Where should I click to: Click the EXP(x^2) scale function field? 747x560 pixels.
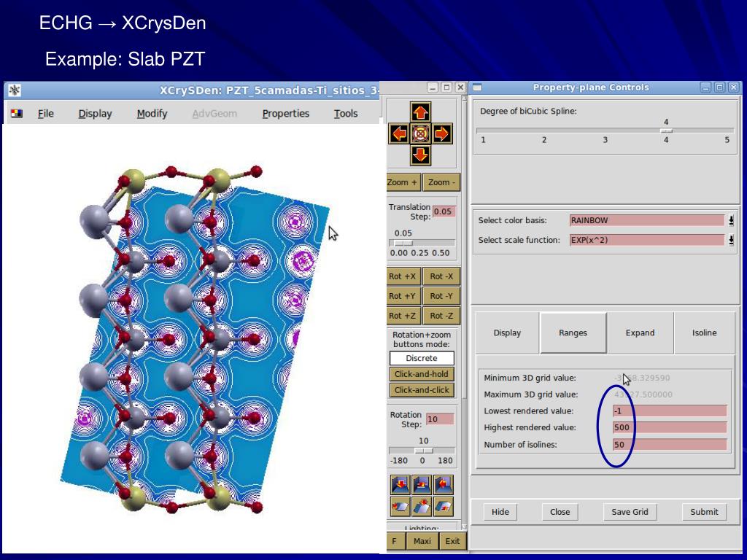(x=648, y=240)
